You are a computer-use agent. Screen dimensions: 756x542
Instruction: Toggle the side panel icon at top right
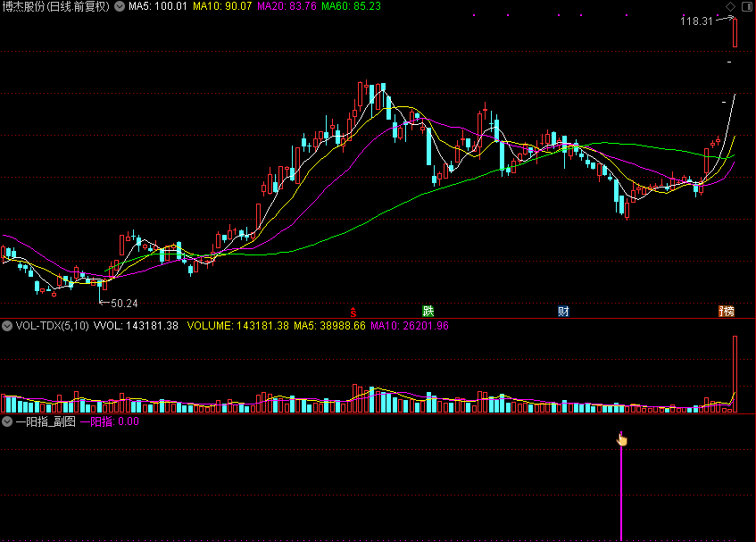(746, 6)
